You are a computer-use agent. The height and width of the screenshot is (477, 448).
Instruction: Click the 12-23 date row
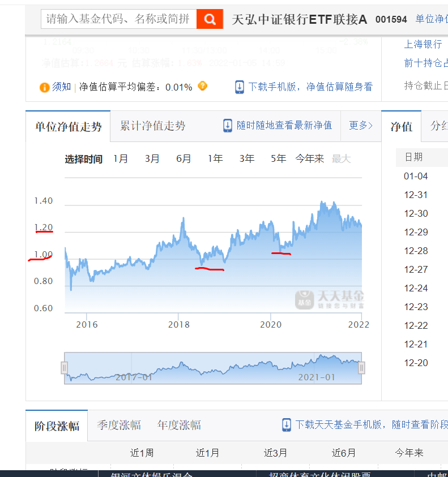pyautogui.click(x=416, y=307)
